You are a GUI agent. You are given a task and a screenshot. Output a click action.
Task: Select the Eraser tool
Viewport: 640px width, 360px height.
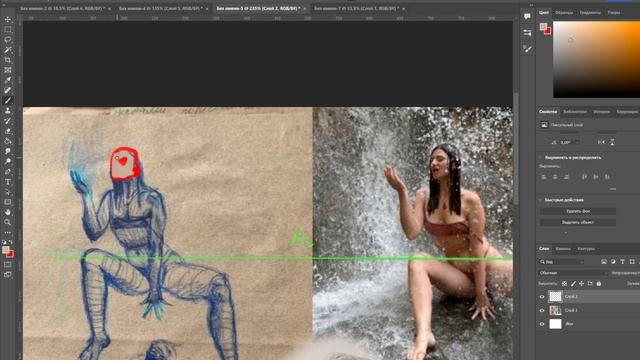8,131
